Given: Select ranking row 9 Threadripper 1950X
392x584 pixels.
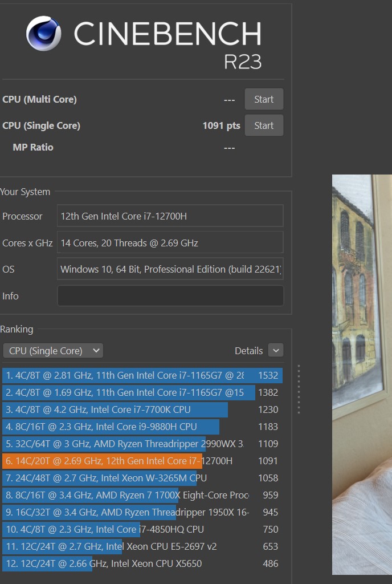Looking at the screenshot, I should coord(142,513).
